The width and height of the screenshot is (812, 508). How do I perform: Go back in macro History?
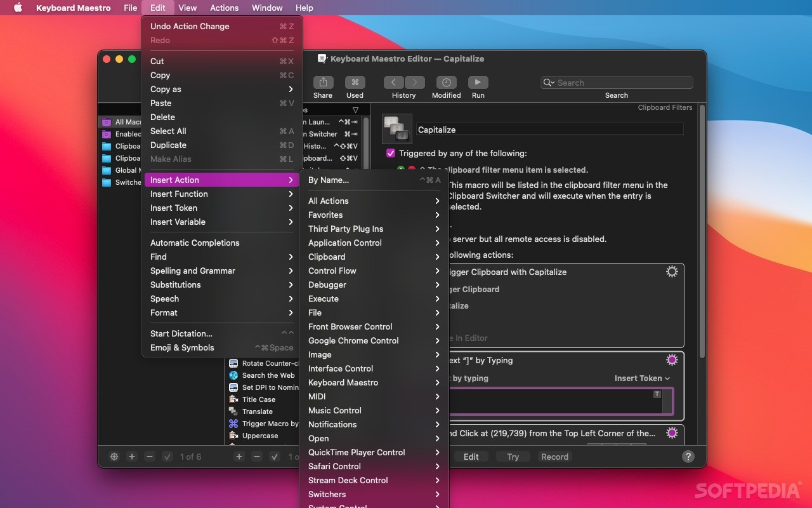point(393,83)
